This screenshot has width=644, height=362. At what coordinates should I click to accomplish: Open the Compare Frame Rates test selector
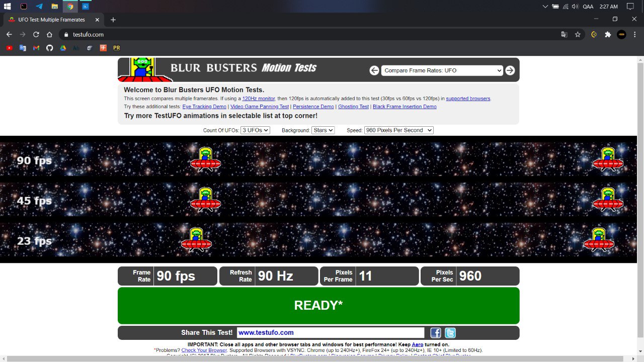(x=442, y=70)
